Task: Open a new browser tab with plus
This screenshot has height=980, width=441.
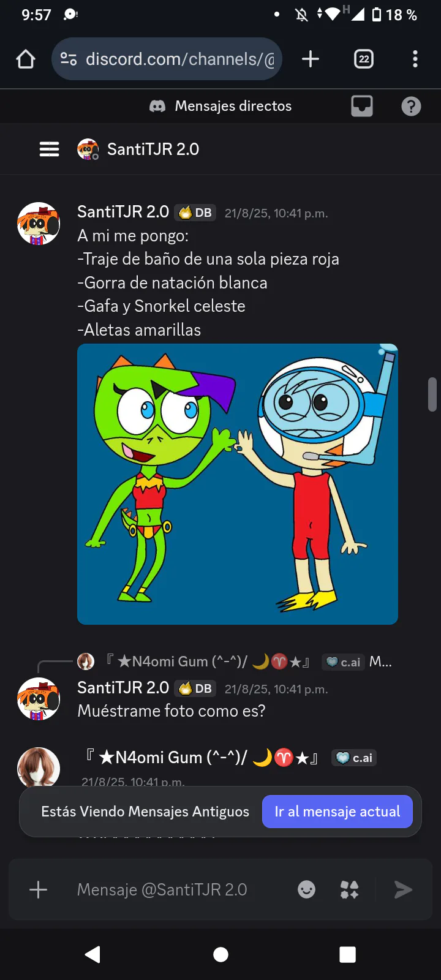Action: [311, 59]
